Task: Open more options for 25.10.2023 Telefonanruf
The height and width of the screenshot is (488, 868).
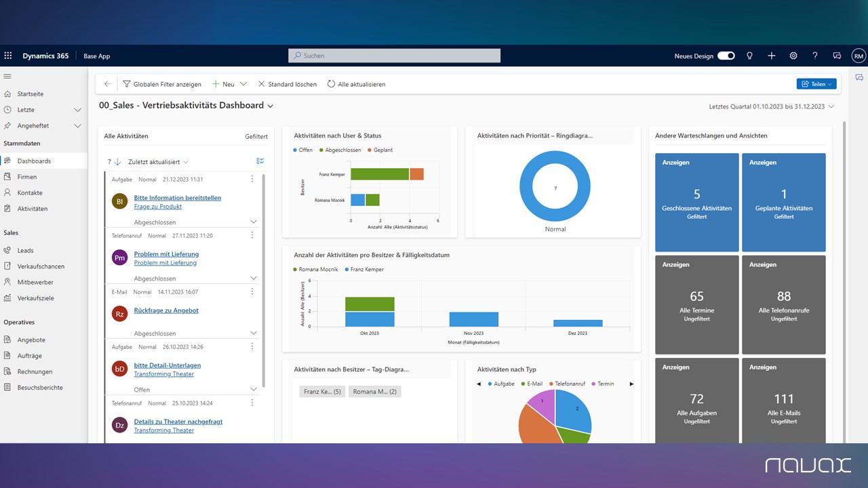Action: (252, 403)
